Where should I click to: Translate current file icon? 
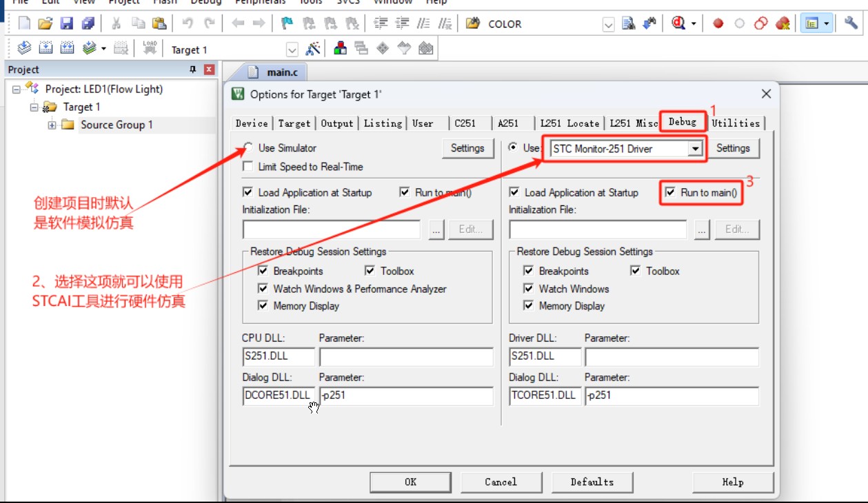(24, 48)
